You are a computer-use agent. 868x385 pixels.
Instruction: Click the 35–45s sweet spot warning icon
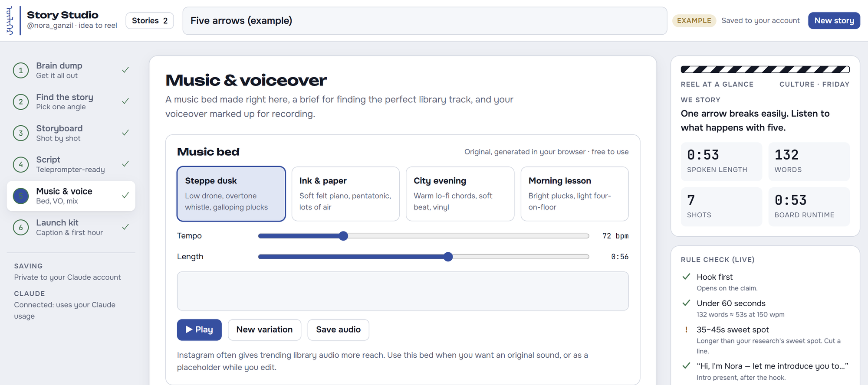tap(686, 330)
